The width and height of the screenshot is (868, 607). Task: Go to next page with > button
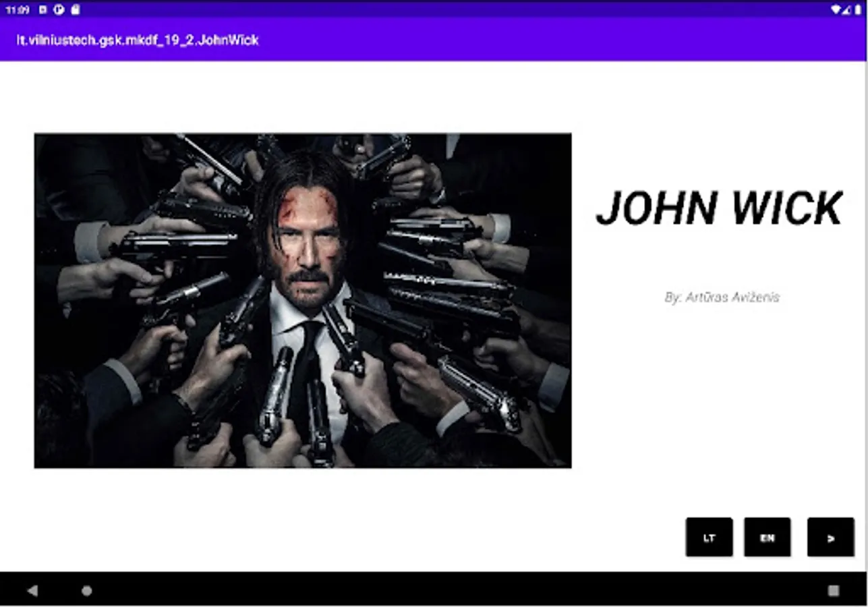831,538
